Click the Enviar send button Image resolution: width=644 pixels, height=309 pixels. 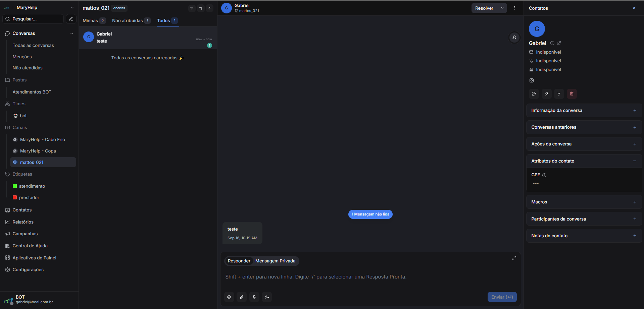click(502, 297)
